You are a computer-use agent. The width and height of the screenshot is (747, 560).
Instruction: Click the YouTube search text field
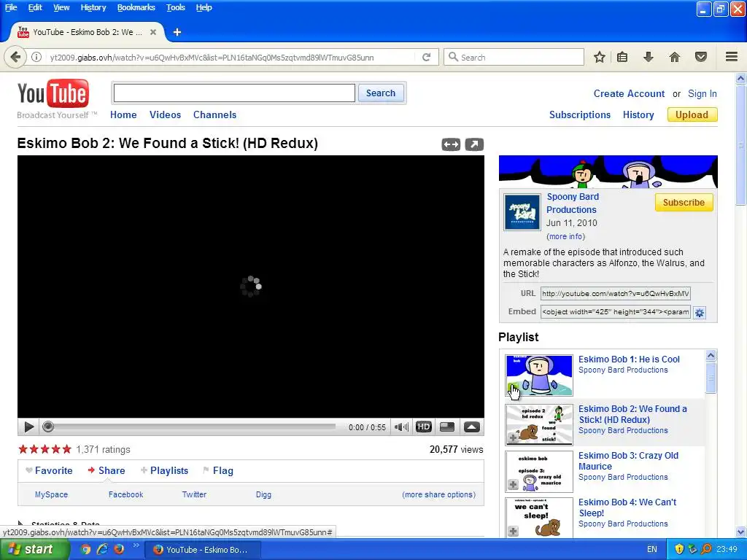point(234,93)
